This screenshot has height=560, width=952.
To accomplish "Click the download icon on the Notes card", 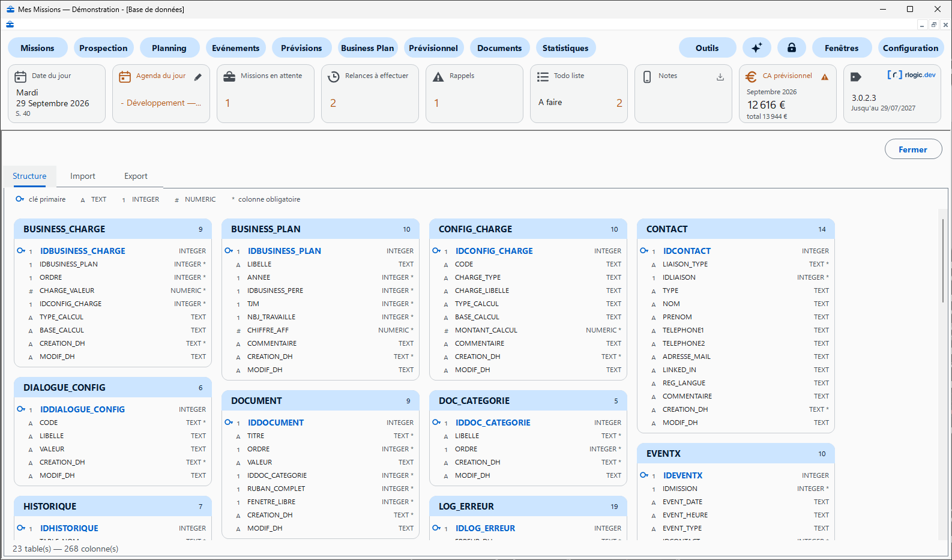I will tap(720, 77).
